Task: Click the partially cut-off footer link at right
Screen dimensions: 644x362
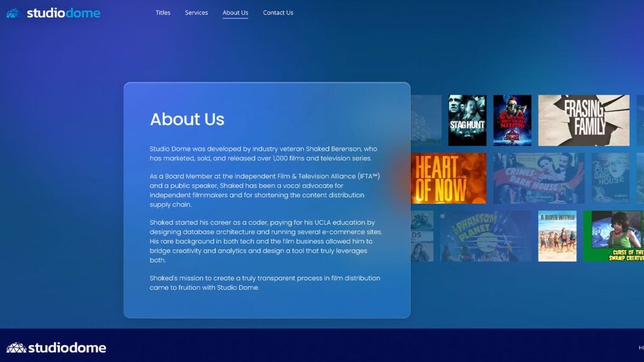Action: [x=640, y=348]
